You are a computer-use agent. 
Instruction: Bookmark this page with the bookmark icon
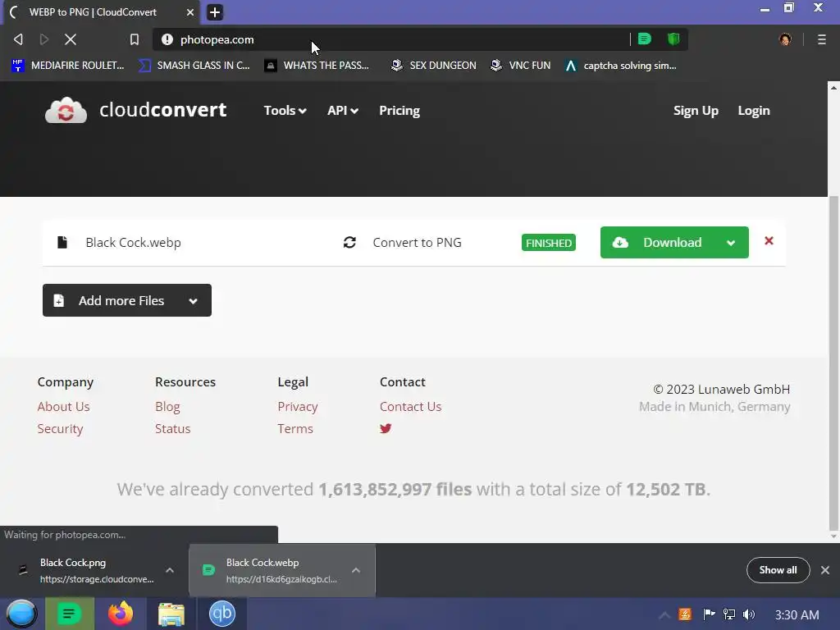(135, 39)
